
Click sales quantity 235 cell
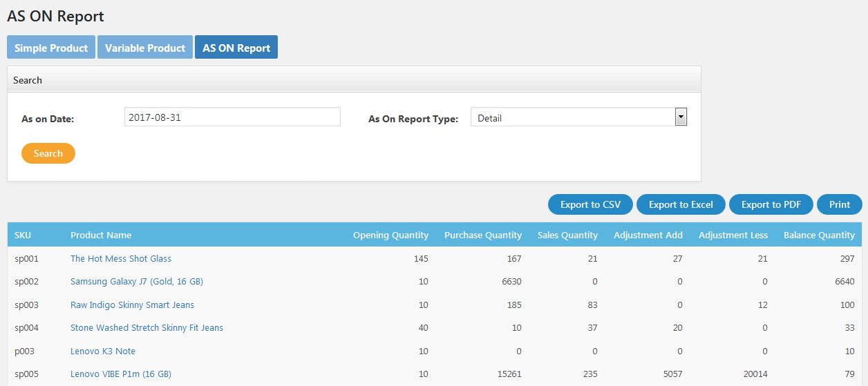click(589, 374)
